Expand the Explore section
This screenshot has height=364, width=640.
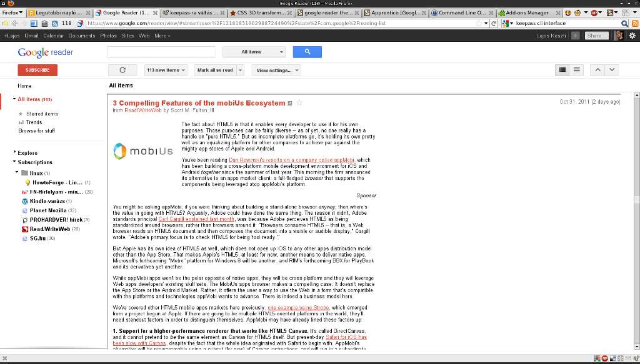[x=14, y=152]
